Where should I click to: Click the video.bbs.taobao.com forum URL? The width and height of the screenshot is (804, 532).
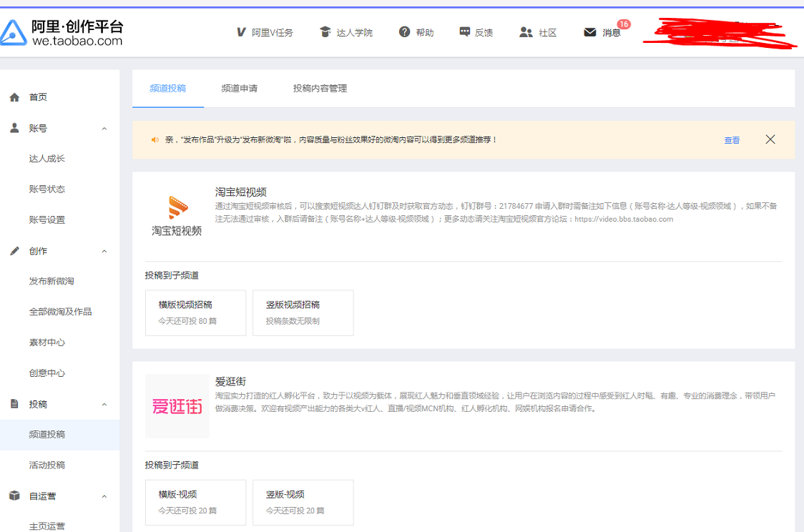coord(624,220)
